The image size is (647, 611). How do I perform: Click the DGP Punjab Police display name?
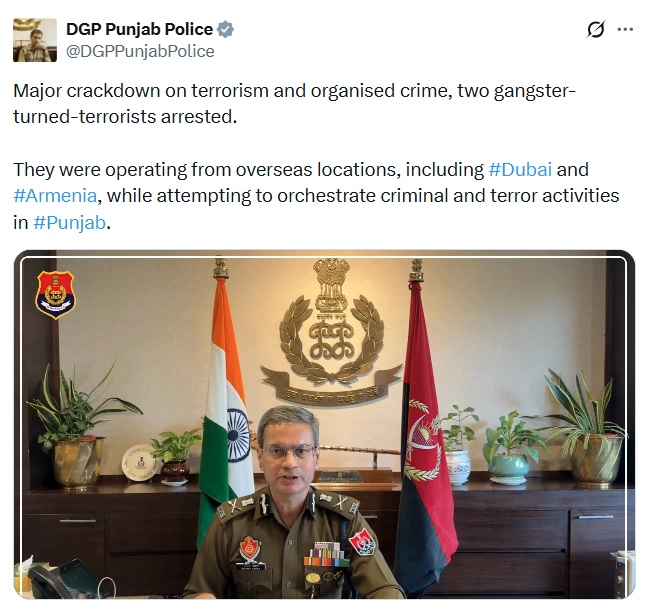pos(139,29)
